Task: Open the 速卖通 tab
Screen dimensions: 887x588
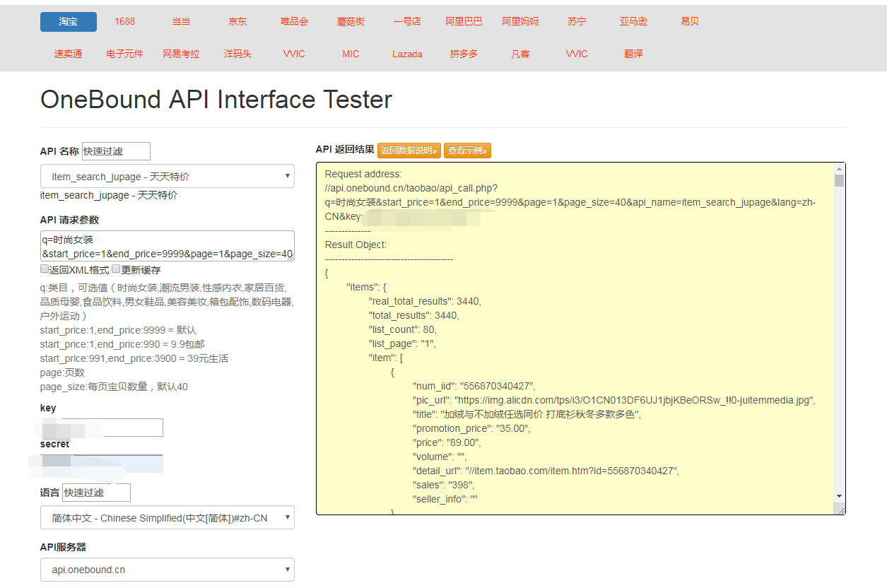Action: [69, 54]
